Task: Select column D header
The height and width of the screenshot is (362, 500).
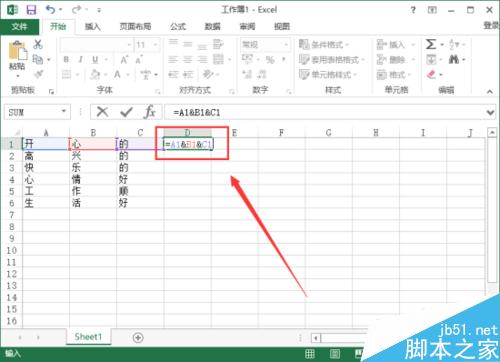Action: tap(187, 133)
